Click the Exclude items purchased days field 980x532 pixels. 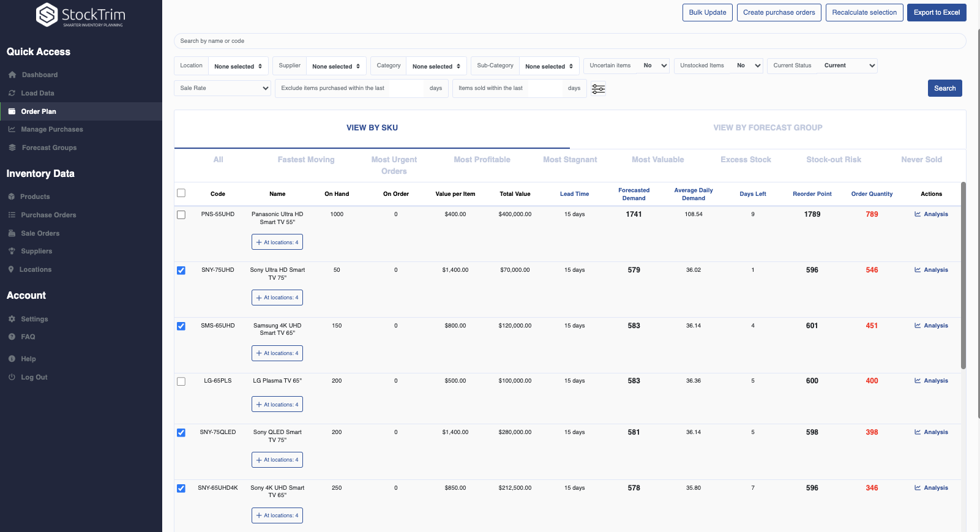[x=406, y=88]
